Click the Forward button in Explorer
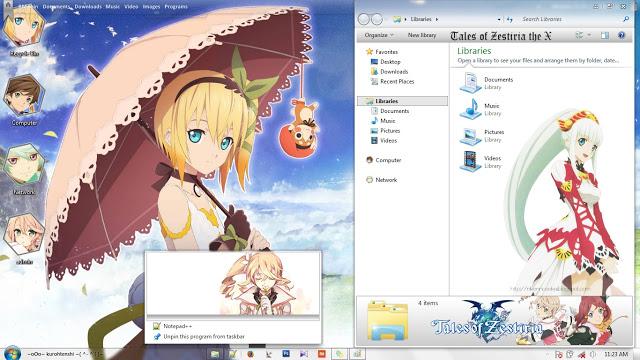Screen dimensions: 640x360 (377, 19)
